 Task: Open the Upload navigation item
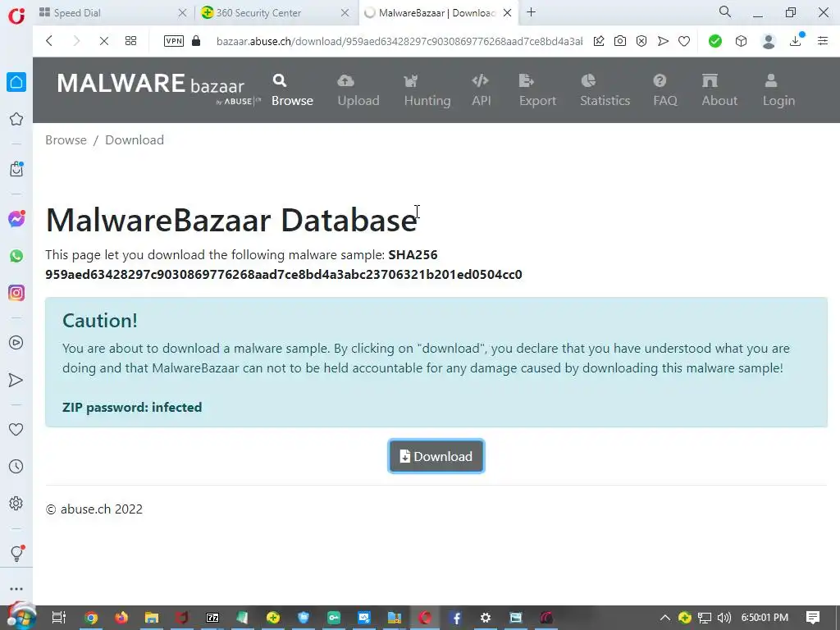coord(358,90)
